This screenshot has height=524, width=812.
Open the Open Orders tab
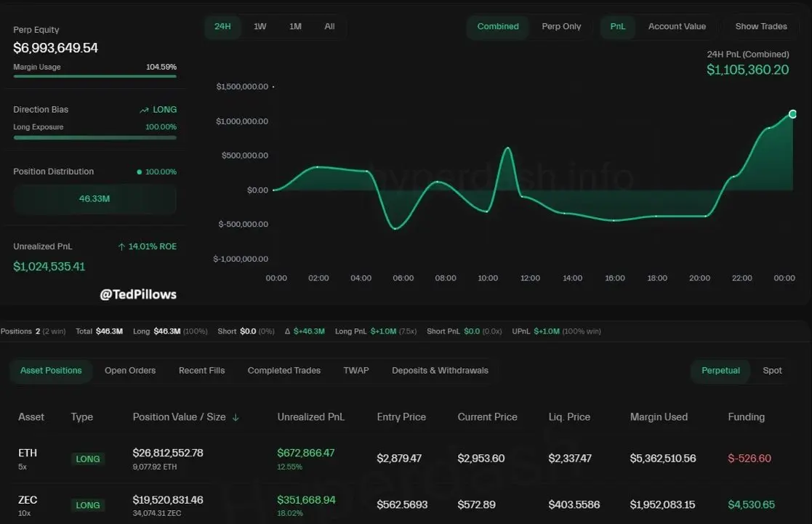point(130,371)
